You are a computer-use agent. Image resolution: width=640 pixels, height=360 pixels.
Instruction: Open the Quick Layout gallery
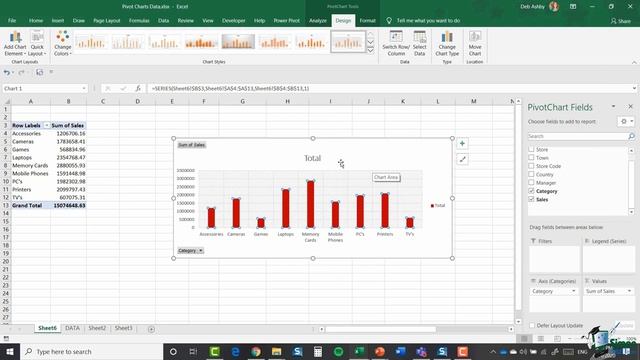coord(37,43)
